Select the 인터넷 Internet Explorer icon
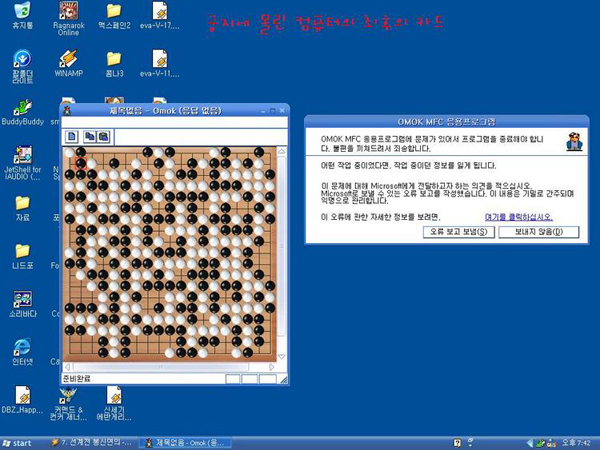Image resolution: width=600 pixels, height=450 pixels. click(23, 352)
